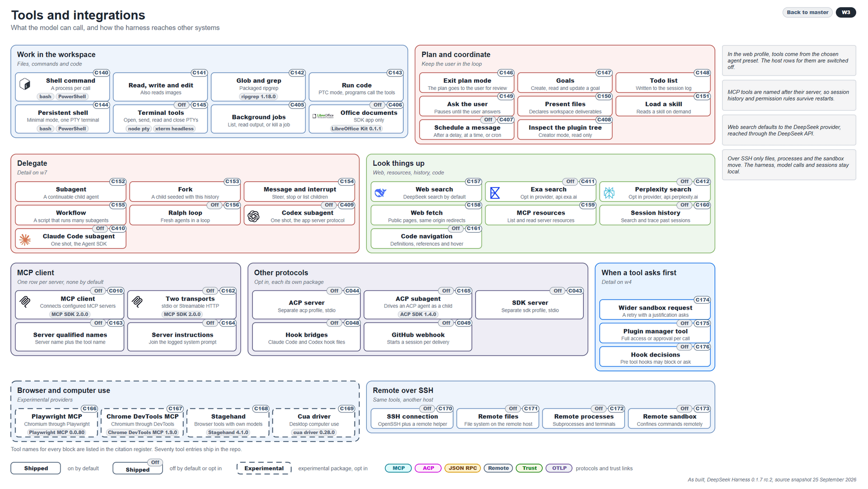
Task: Click citation tag C147 on Goals
Action: tap(604, 73)
